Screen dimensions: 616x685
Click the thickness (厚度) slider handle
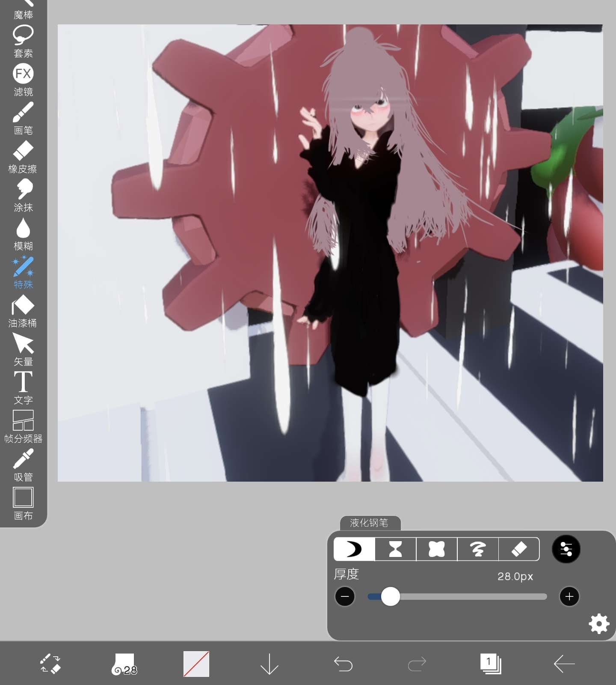[390, 596]
